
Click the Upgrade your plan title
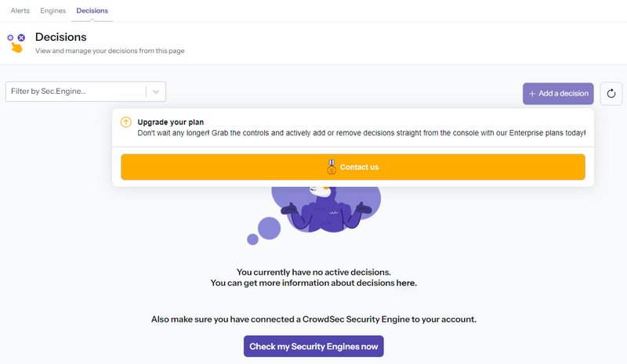point(170,122)
